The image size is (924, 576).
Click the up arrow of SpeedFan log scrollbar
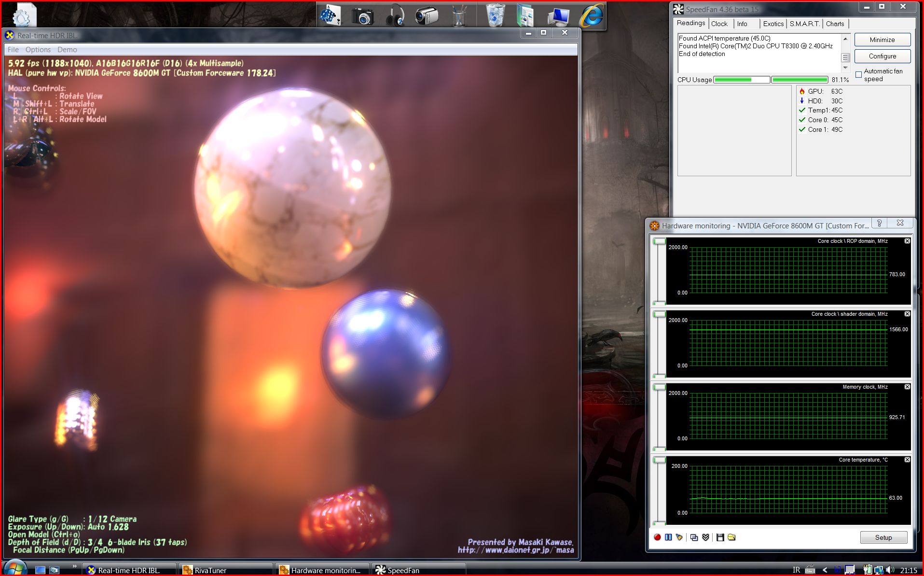(x=845, y=38)
